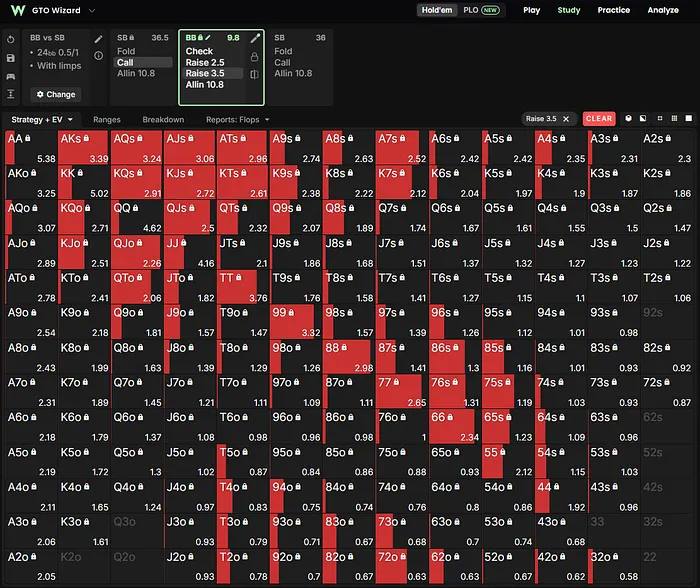Open the Study menu
The image size is (700, 588).
[568, 10]
